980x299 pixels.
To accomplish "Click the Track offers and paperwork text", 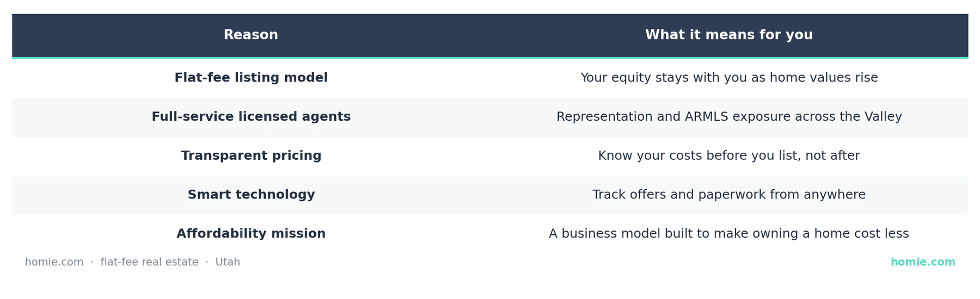I will (729, 195).
